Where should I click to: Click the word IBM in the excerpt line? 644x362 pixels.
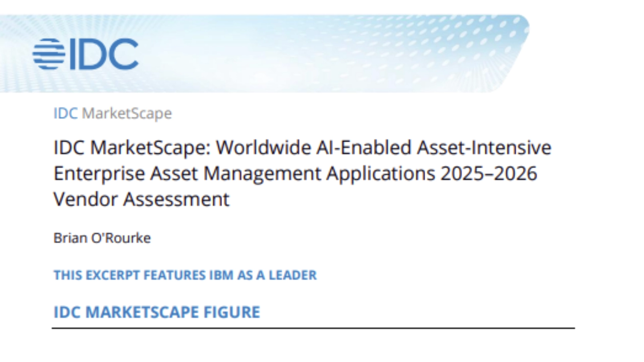[x=221, y=275]
